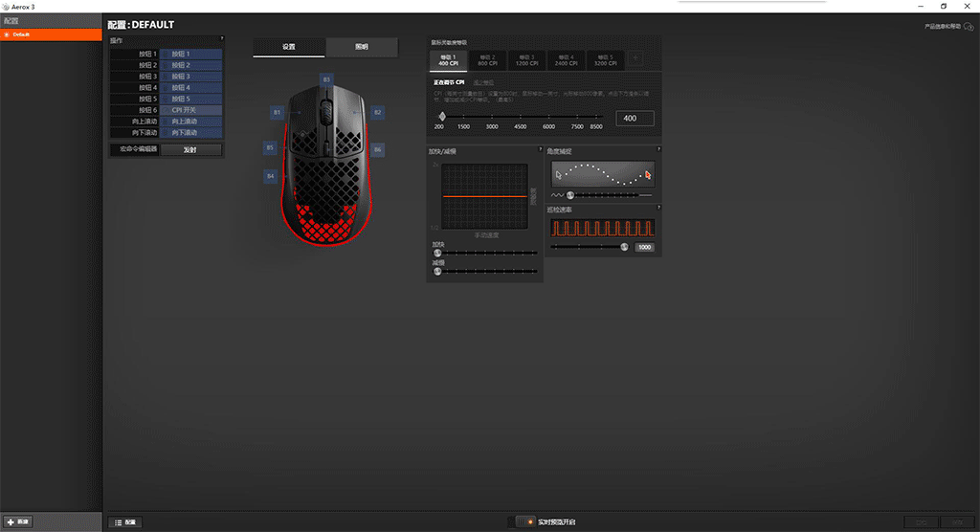Open the 按钮 3 action assignment
This screenshot has height=532, width=980.
[x=190, y=77]
